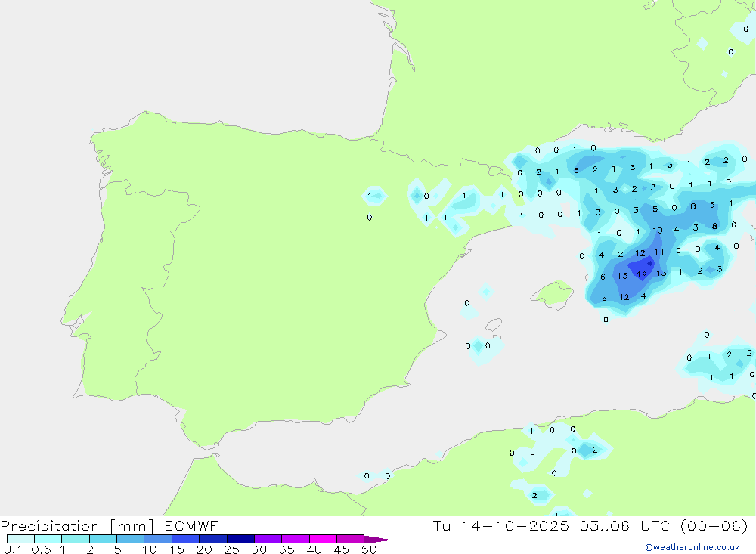Click the '19' maximum precipitation value on map
The height and width of the screenshot is (554, 756).
coord(642,275)
